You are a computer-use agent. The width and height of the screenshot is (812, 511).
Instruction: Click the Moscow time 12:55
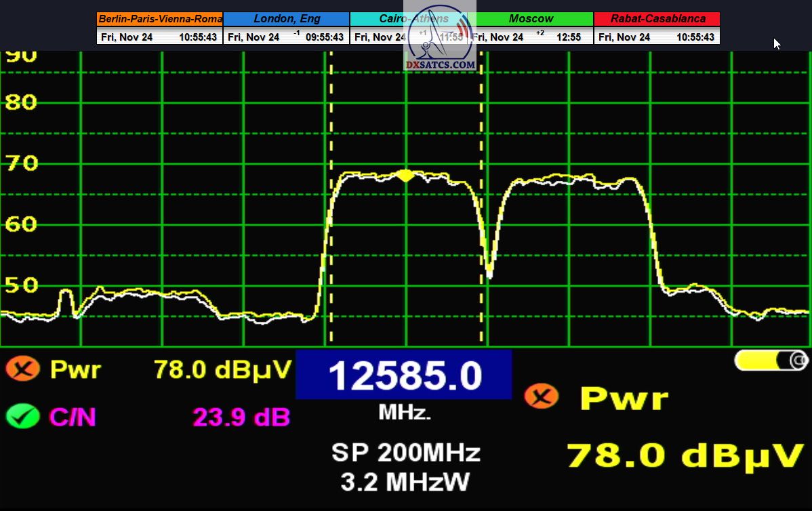pos(568,37)
